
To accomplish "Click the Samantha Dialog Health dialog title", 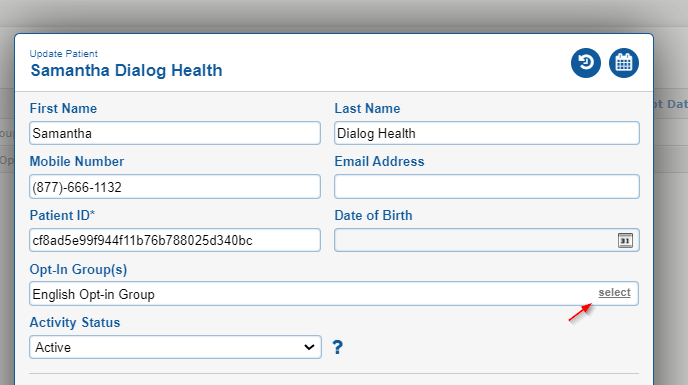I will 126,70.
